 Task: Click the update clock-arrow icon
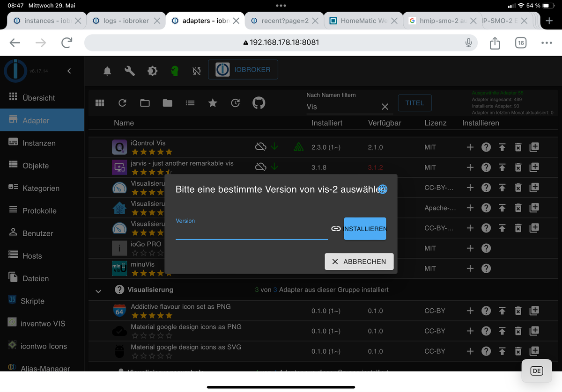click(x=235, y=103)
